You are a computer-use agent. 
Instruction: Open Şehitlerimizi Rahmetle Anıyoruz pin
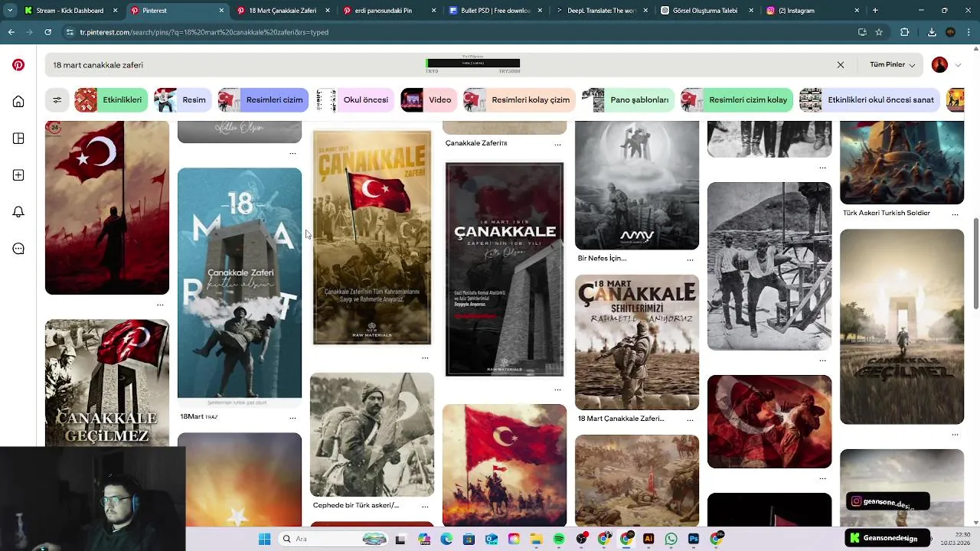pyautogui.click(x=637, y=342)
